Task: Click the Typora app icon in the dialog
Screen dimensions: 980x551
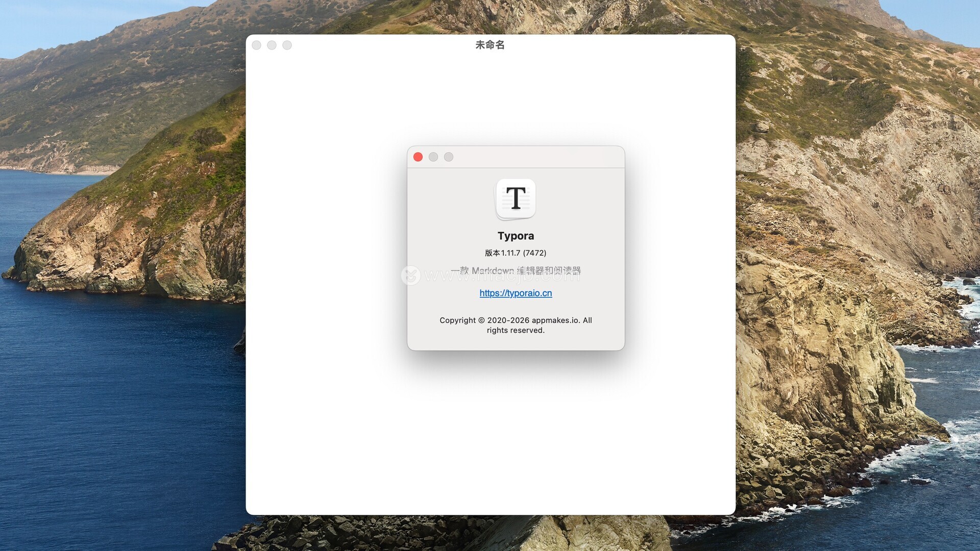Action: (516, 199)
